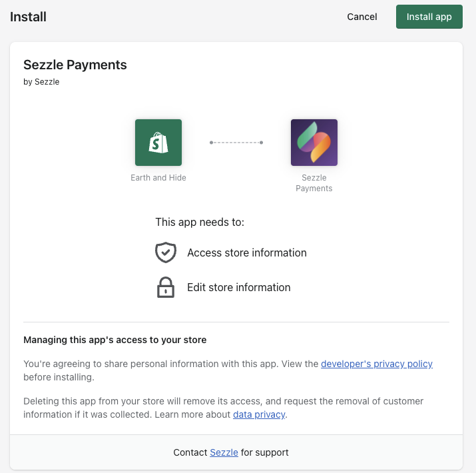Click the 'Install' page title
476x473 pixels.
coord(28,17)
